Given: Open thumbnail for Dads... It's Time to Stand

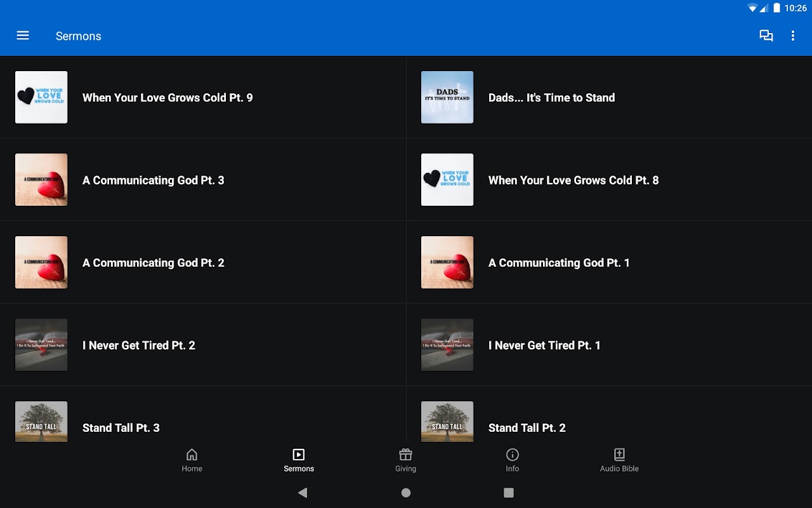Looking at the screenshot, I should [447, 97].
